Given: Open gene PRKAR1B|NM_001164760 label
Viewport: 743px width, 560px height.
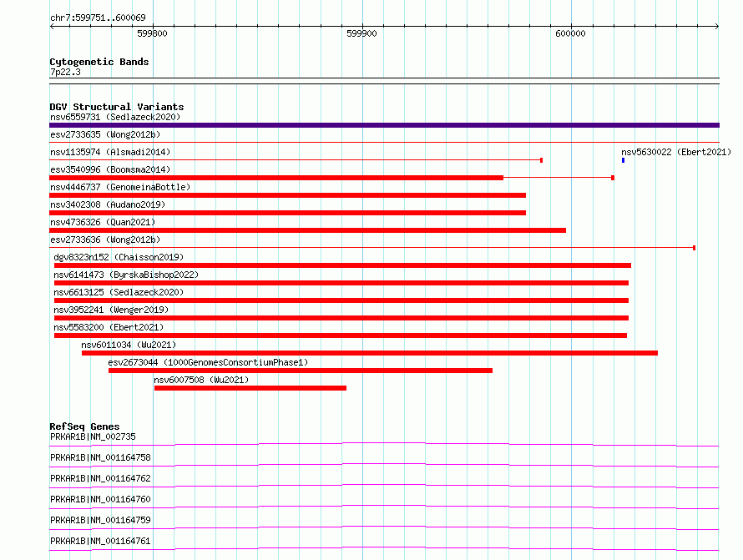Looking at the screenshot, I should click(x=100, y=499).
